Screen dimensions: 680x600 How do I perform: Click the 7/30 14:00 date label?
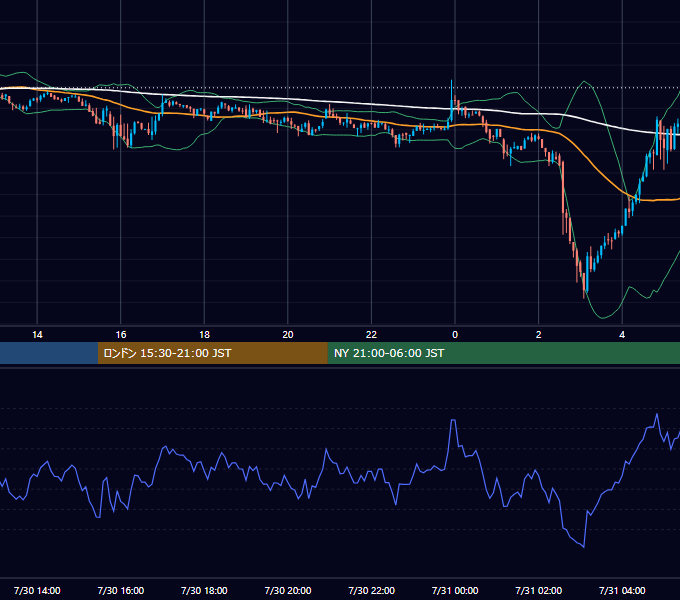coord(37,590)
